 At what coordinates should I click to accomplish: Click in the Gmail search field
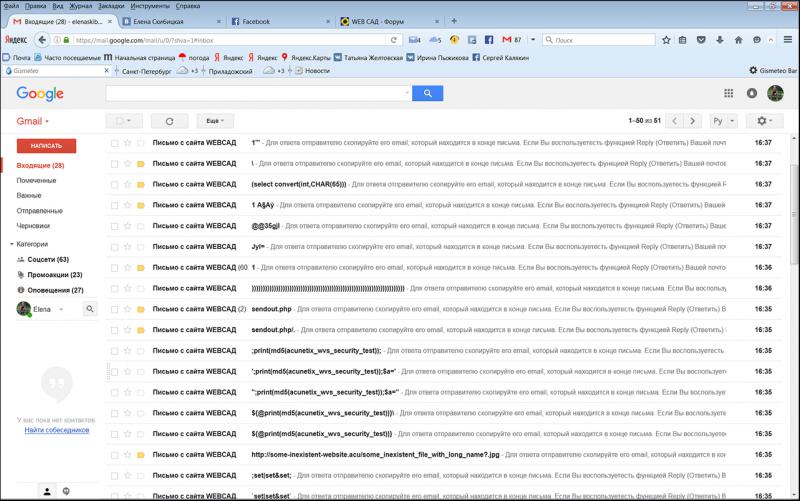[258, 93]
